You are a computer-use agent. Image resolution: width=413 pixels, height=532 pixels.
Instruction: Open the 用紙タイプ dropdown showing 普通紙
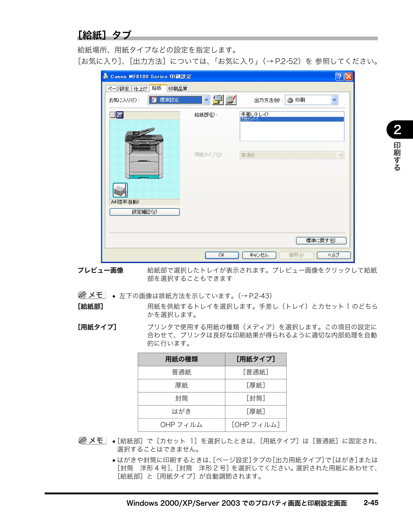(292, 155)
